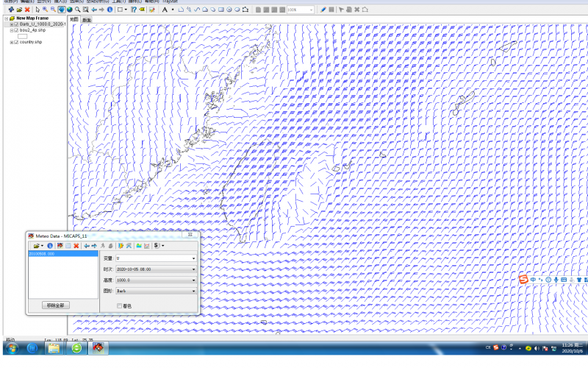
Task: Click red X delete icon in Meteo Data toolbar
Action: 76,245
